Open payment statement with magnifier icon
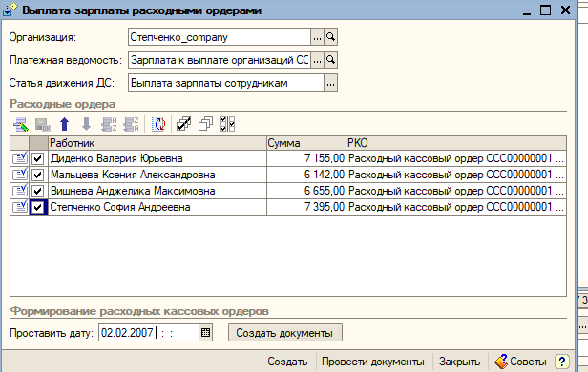The height and width of the screenshot is (372, 588). click(330, 60)
